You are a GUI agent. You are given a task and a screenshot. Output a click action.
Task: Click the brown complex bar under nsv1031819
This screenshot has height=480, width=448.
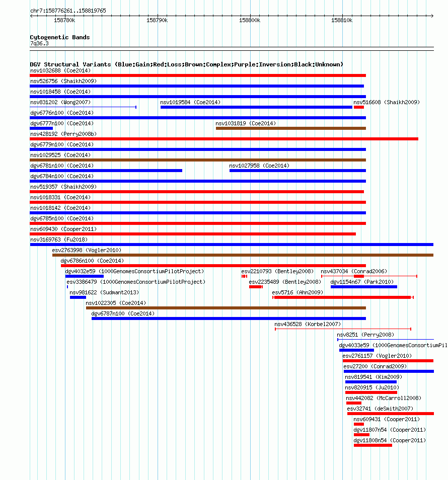[291, 128]
